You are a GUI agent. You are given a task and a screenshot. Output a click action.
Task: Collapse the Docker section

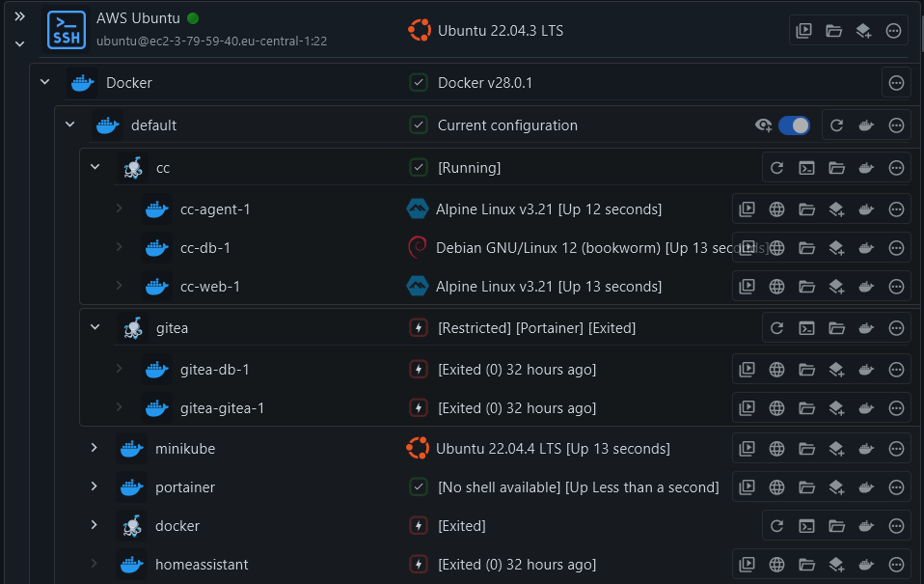44,82
